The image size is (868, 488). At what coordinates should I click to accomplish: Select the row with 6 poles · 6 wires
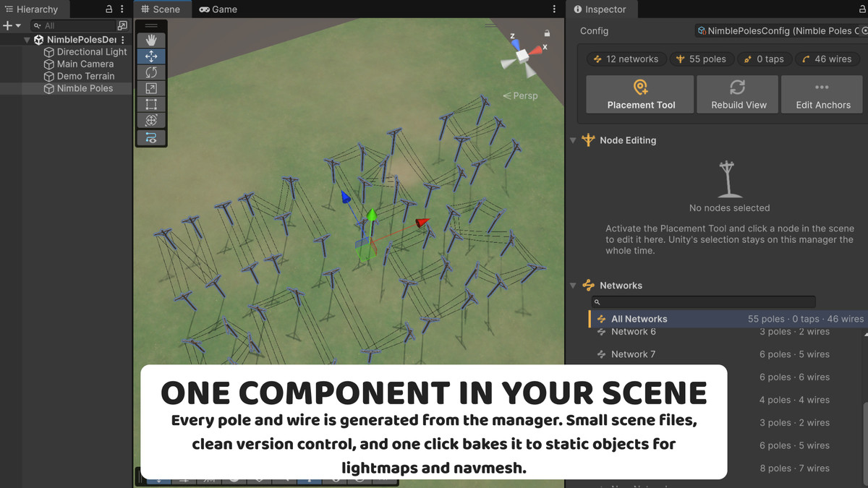(x=794, y=377)
